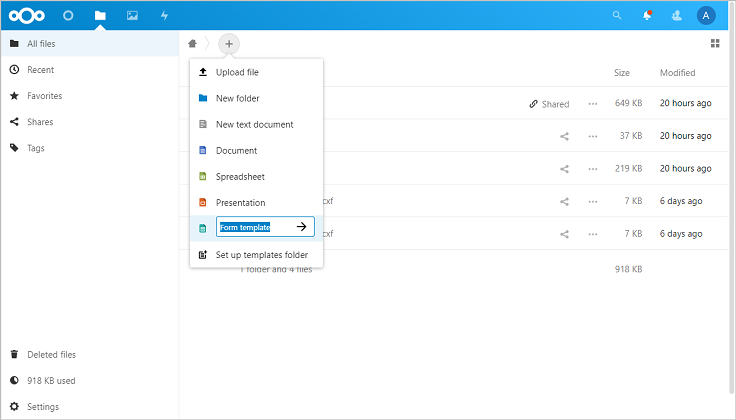The image size is (736, 420).
Task: Open the notifications bell icon
Action: coord(647,16)
